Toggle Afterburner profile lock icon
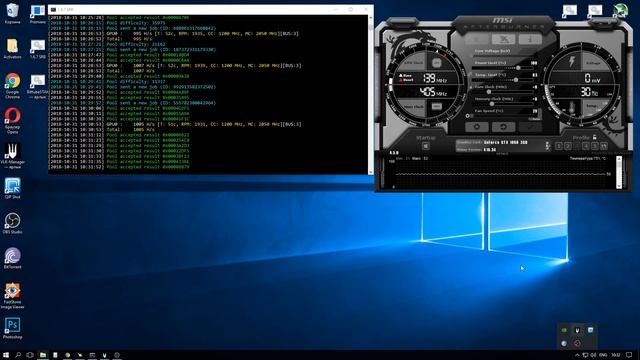 [594, 137]
